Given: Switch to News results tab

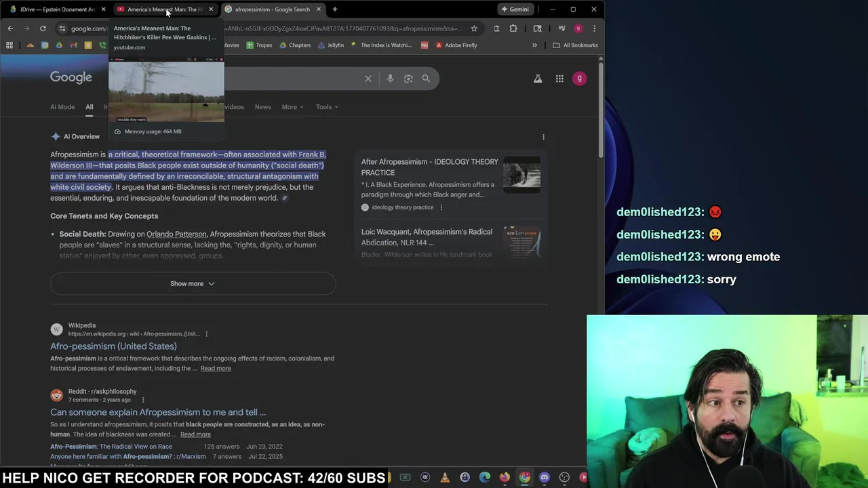Looking at the screenshot, I should click(x=262, y=107).
